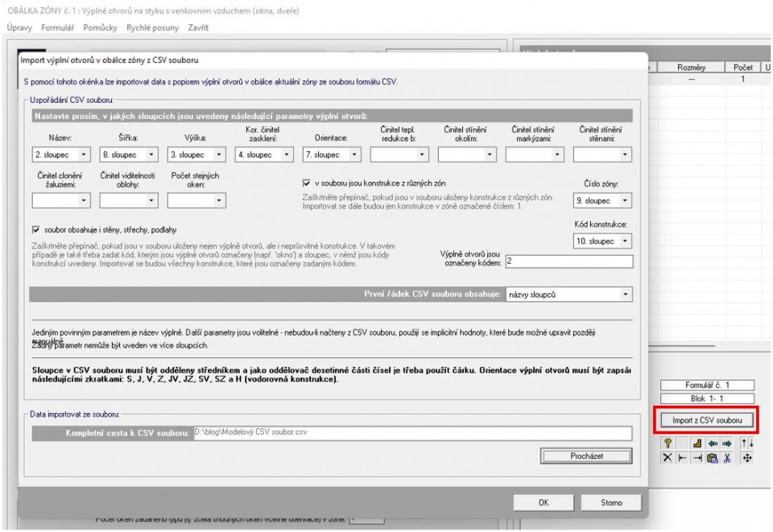Open the Rychlé posuny menu
773x532 pixels.
click(152, 27)
